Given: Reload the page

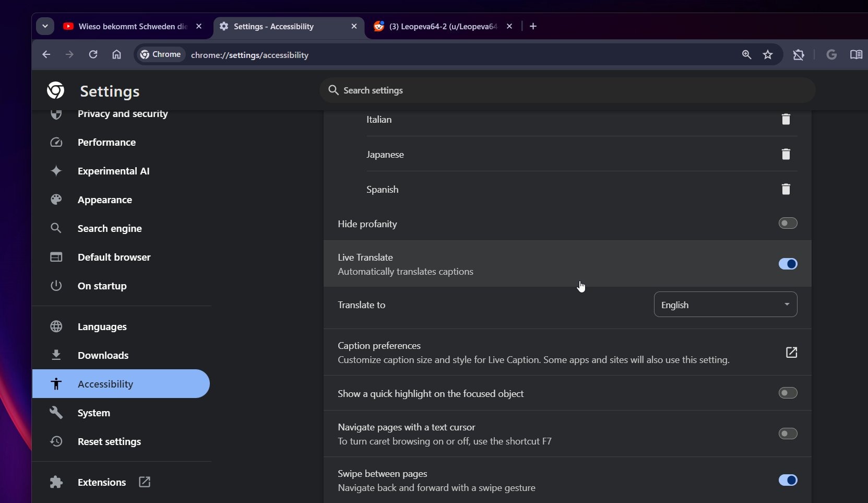Looking at the screenshot, I should (x=93, y=55).
